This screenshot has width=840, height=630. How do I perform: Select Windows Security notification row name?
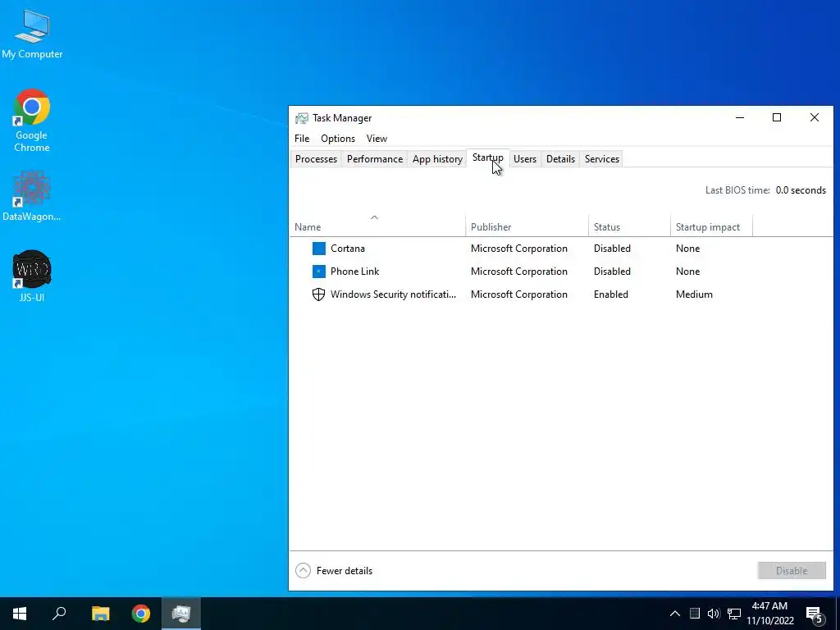click(x=393, y=294)
